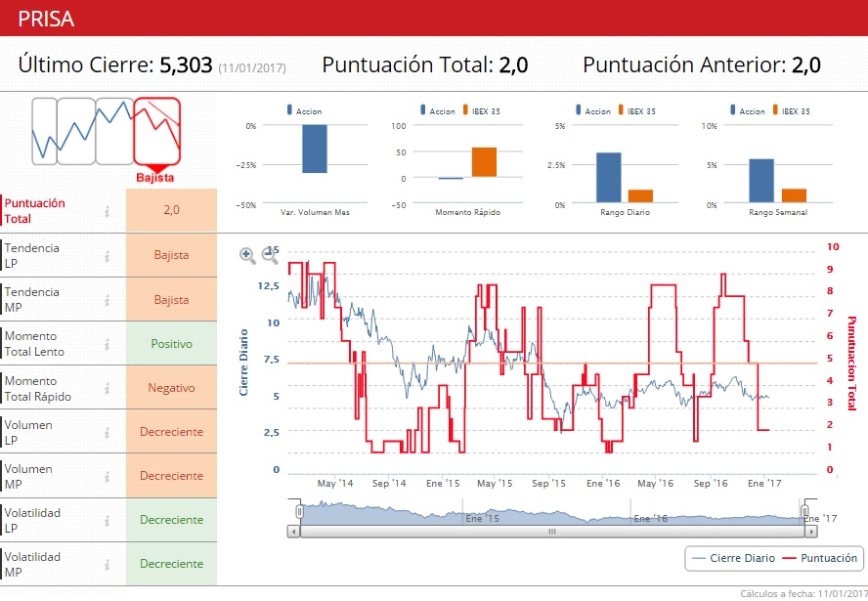Toggle Accion legend in Rango Diario chart
Screen dimensions: 868x601
(x=593, y=110)
